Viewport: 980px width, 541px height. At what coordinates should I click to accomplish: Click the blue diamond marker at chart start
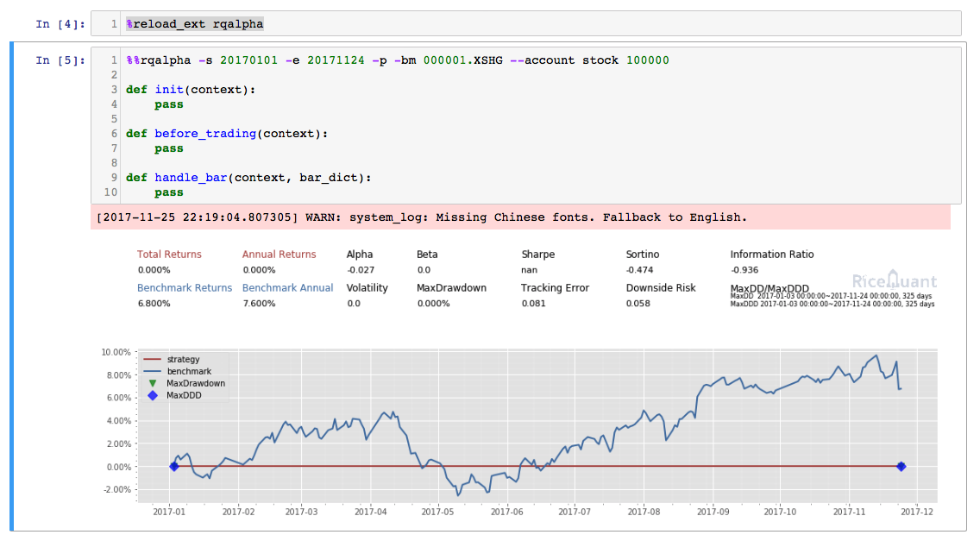click(174, 467)
